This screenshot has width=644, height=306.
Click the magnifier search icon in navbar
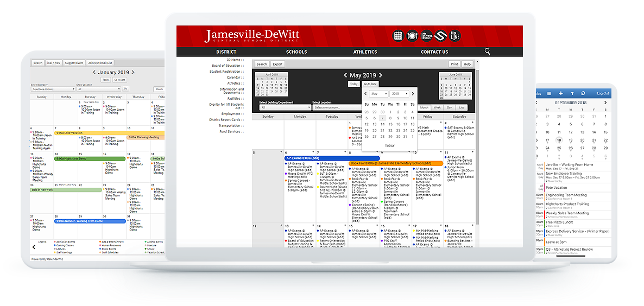[x=487, y=52]
